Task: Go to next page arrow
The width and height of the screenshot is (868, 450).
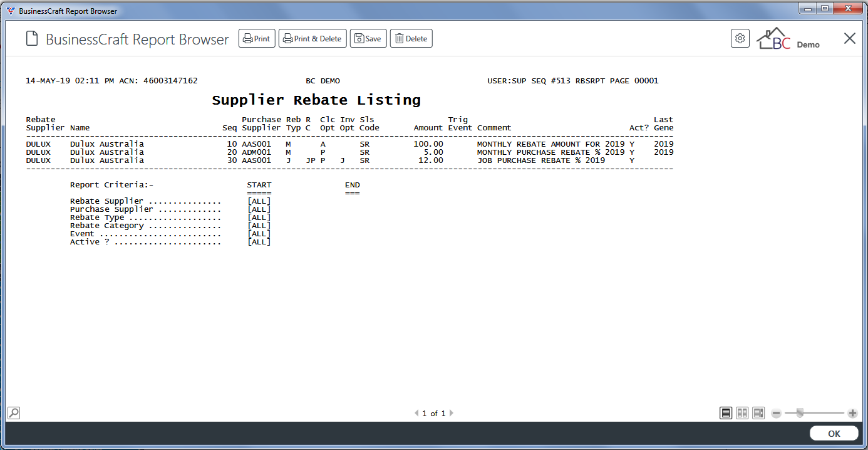Action: [x=452, y=413]
